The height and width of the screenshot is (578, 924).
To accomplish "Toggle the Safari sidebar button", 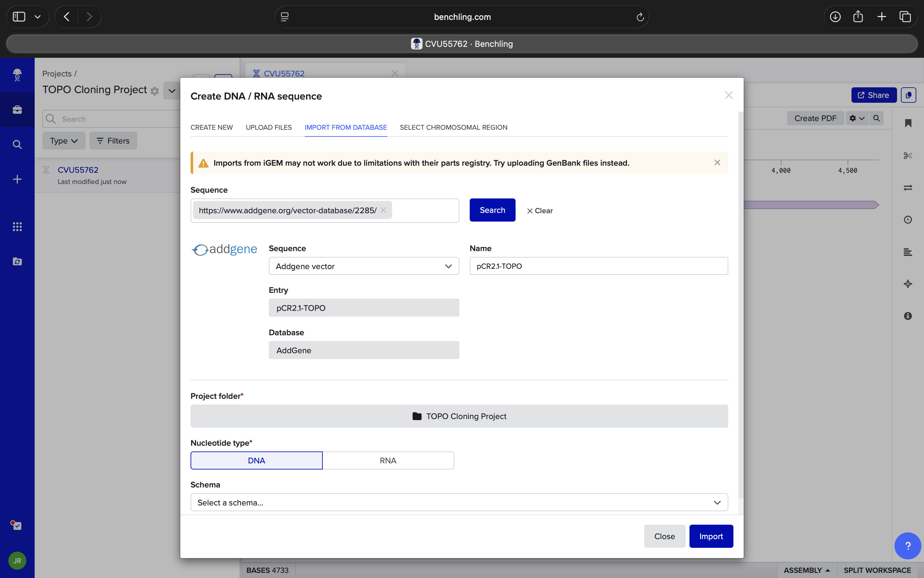I will (x=19, y=17).
